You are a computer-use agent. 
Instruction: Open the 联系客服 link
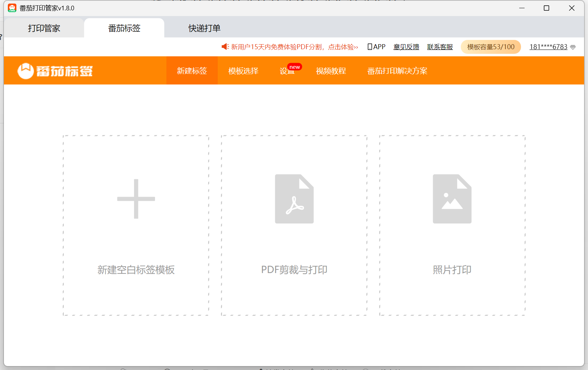(440, 47)
